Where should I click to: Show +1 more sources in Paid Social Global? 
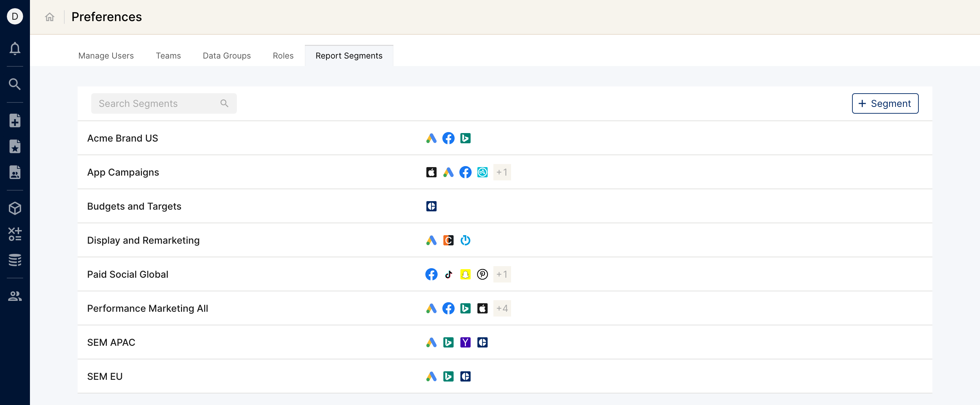tap(502, 274)
